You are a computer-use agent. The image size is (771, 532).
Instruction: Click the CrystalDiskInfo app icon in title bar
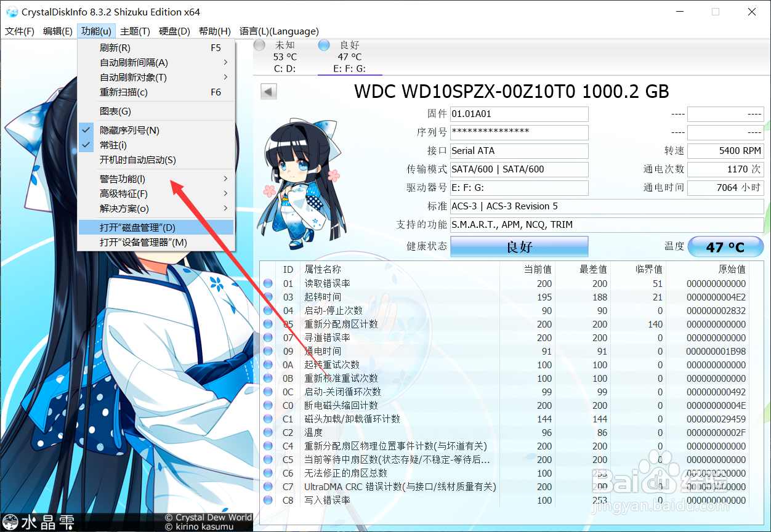12,12
